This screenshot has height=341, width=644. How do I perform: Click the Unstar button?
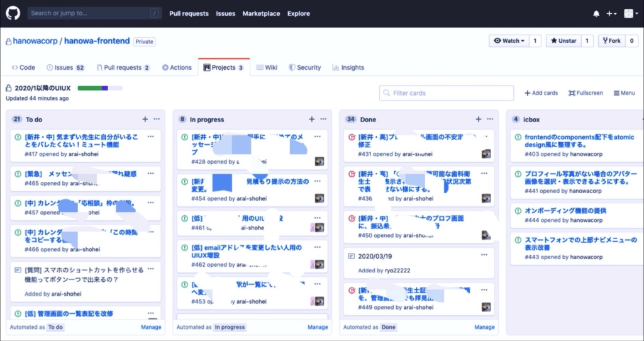point(563,41)
